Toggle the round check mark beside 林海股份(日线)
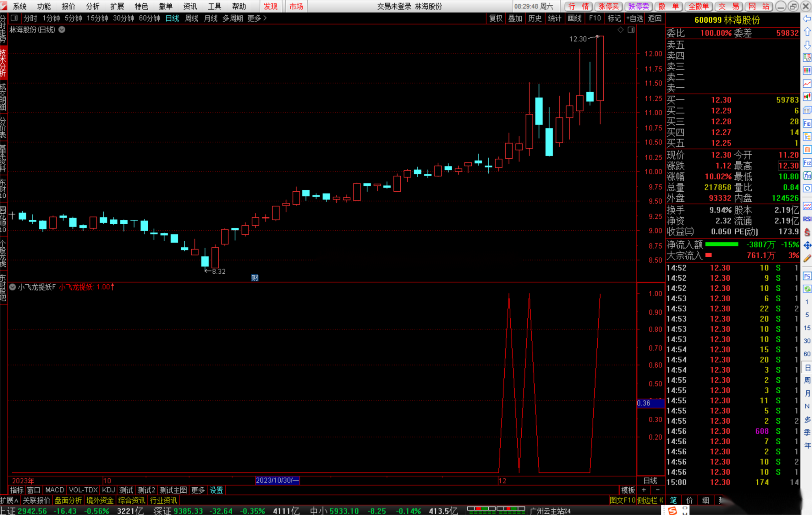This screenshot has height=515, width=812. (x=62, y=30)
